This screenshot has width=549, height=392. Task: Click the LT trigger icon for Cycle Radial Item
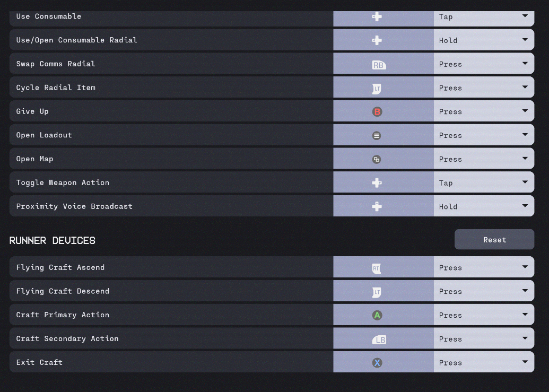(x=377, y=89)
